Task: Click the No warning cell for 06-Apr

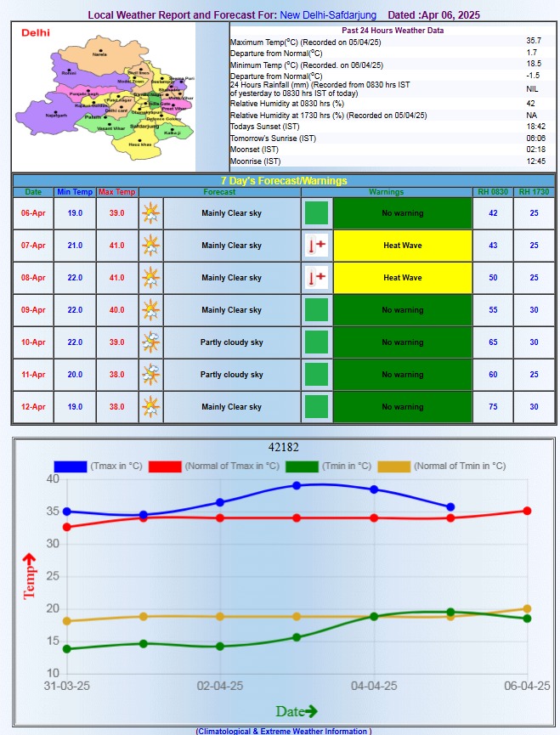Action: [403, 213]
